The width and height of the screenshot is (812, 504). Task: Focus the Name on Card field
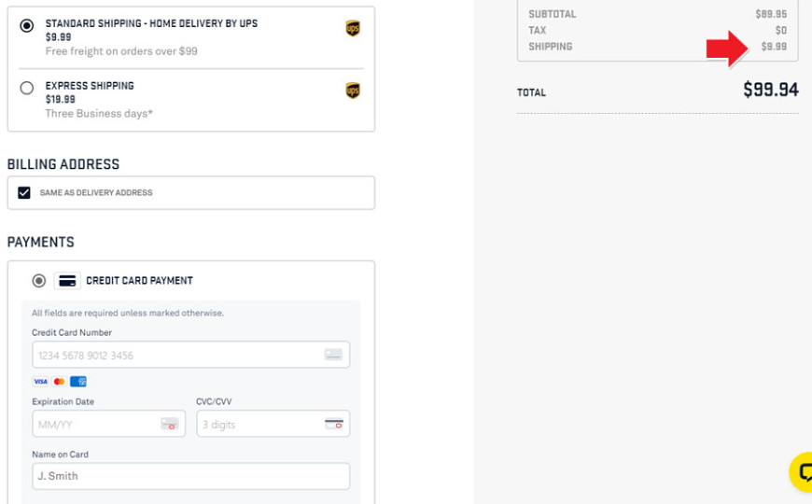tap(191, 476)
